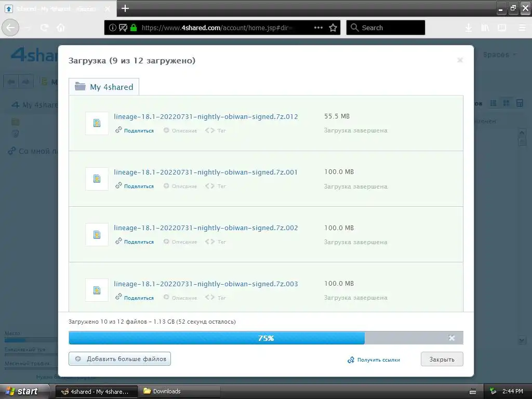Click the 55.5 MB size text
The image size is (532, 399).
pos(337,116)
